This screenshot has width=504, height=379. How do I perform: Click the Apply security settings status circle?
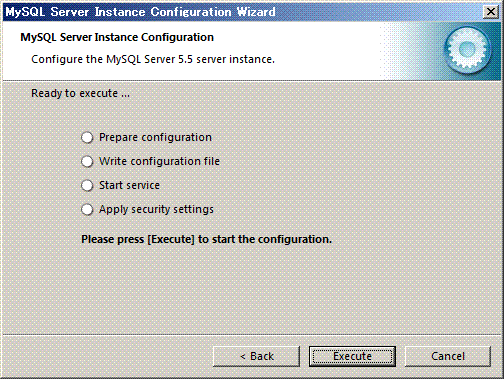click(87, 209)
